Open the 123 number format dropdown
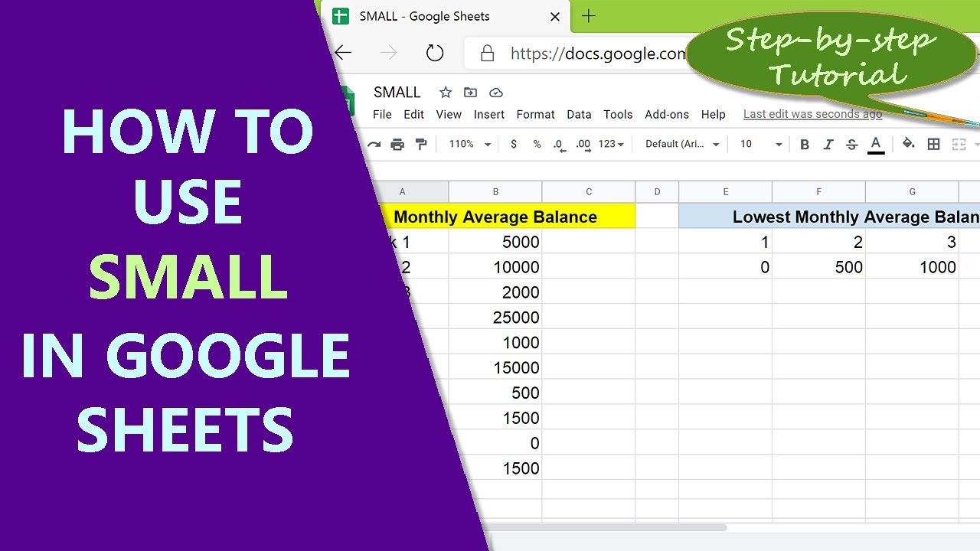The width and height of the screenshot is (980, 551). [609, 144]
